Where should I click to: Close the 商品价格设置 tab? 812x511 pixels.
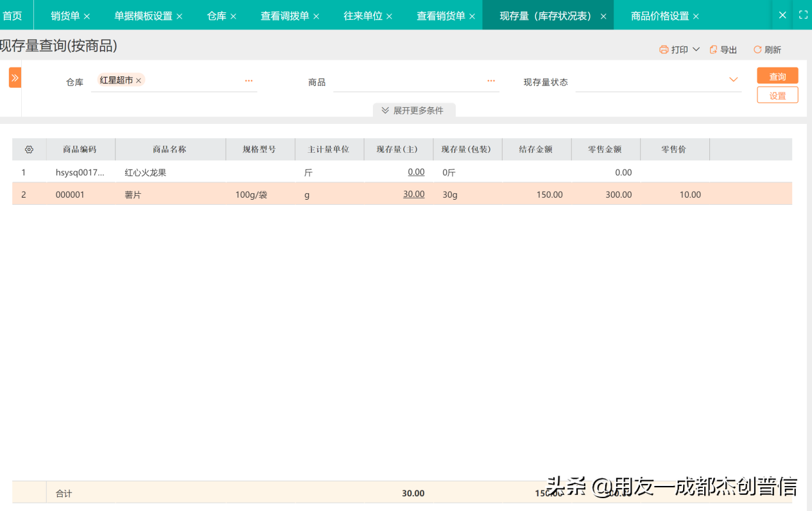[x=696, y=15]
